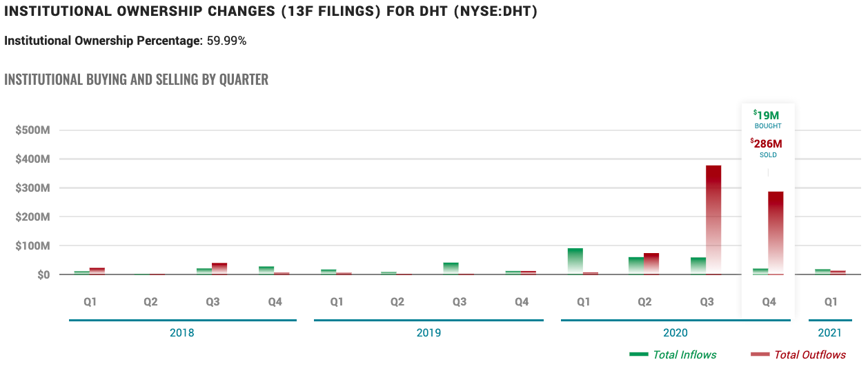The height and width of the screenshot is (371, 868).
Task: Click the Q2 label under 2019
Action: tap(397, 302)
